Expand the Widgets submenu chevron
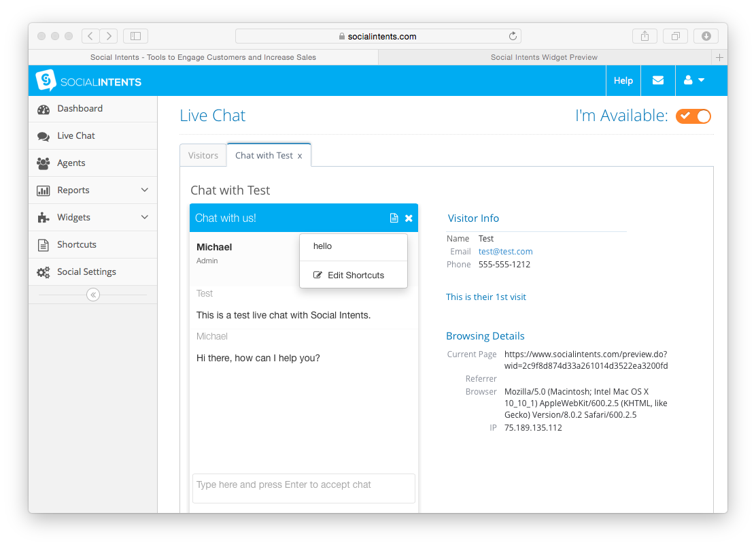 [144, 217]
